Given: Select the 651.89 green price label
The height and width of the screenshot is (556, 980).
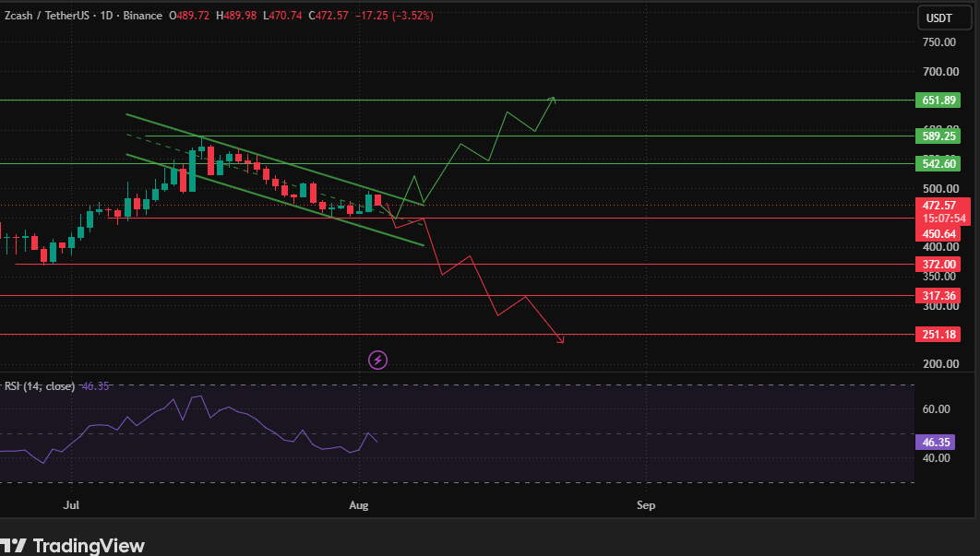Looking at the screenshot, I should pyautogui.click(x=938, y=100).
